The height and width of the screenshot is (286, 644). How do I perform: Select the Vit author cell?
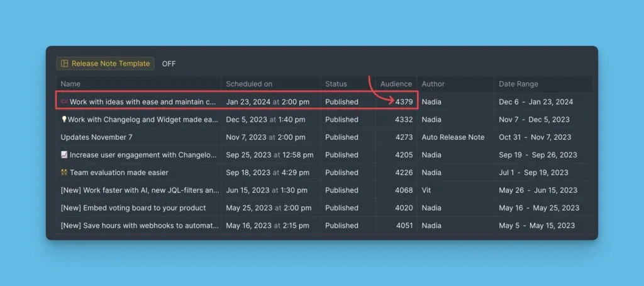click(x=427, y=190)
